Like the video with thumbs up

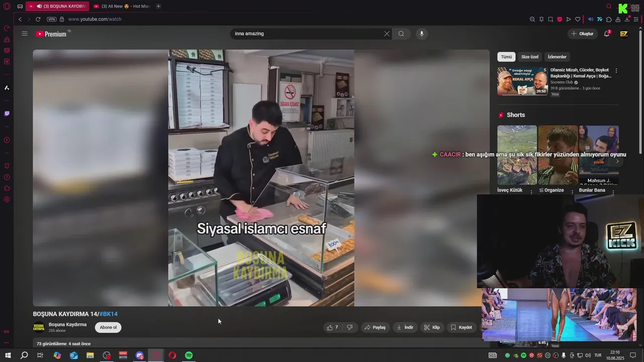tap(332, 327)
